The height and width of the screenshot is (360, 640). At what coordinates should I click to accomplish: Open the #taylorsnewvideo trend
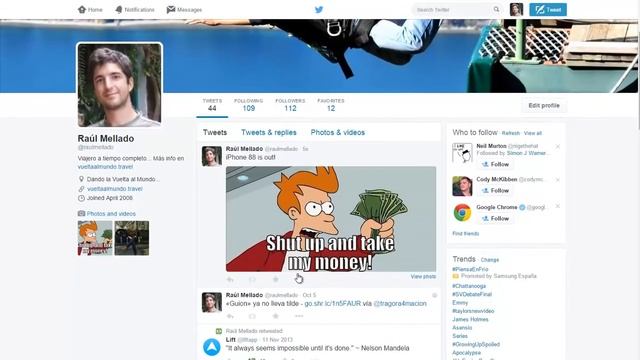pos(473,311)
